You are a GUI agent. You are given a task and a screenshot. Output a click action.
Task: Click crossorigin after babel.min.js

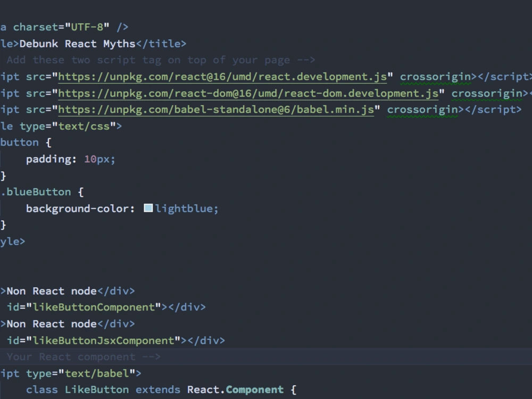(x=422, y=110)
